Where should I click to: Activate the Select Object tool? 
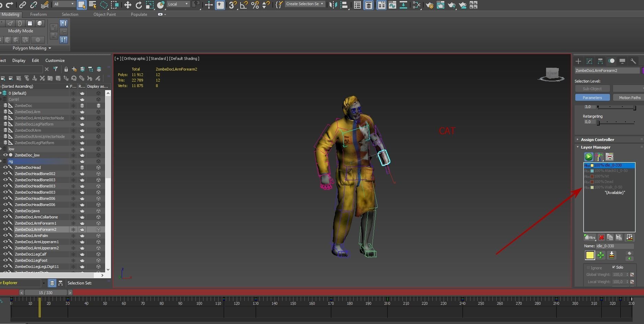[81, 5]
